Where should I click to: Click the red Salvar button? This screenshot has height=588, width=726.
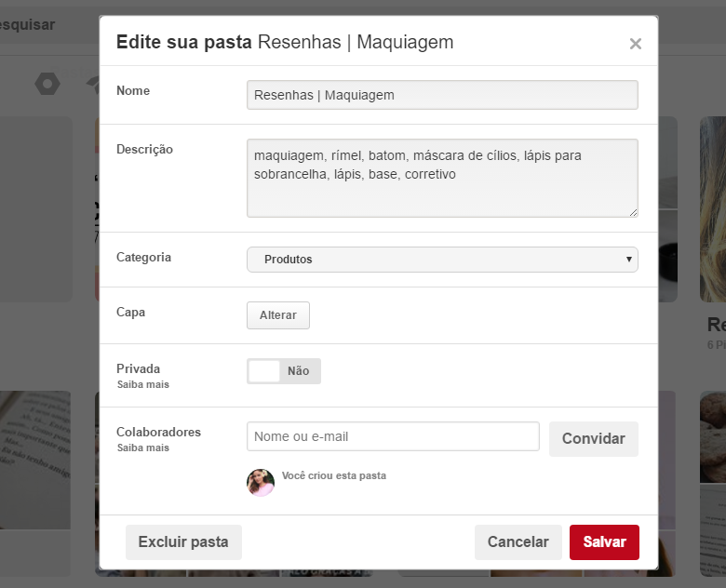[604, 541]
